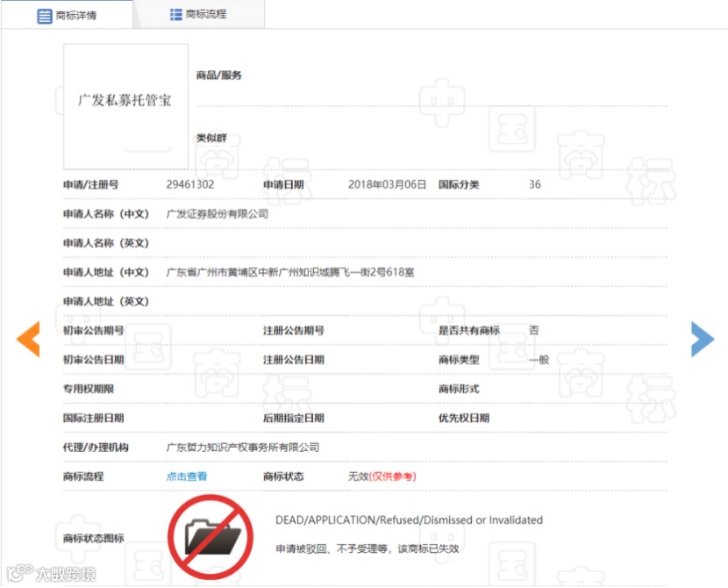This screenshot has width=728, height=588.
Task: Select applicant name 广发证券股份有限公司
Action: pyautogui.click(x=218, y=213)
